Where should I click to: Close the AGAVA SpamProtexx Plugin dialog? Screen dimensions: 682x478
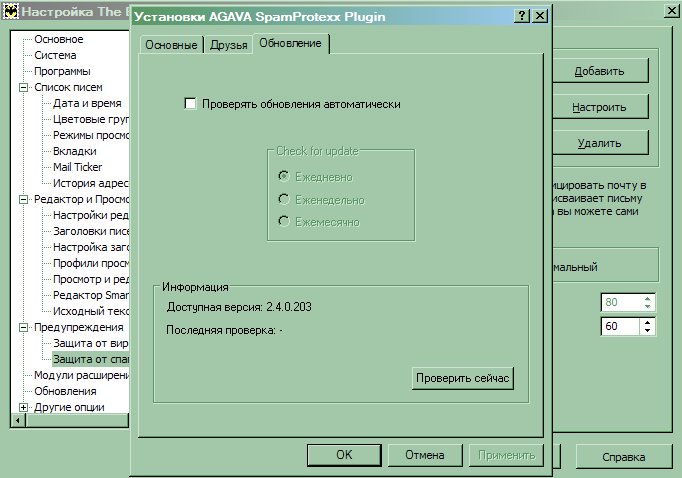pyautogui.click(x=540, y=17)
